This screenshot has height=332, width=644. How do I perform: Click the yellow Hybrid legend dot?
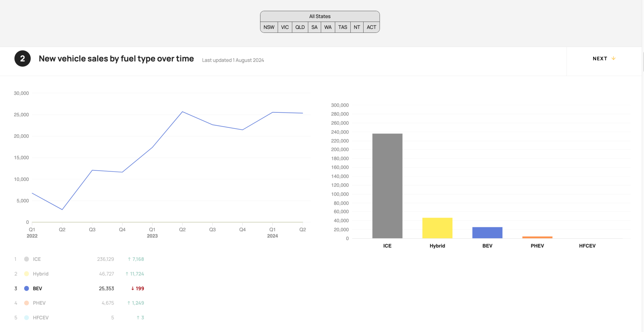click(27, 274)
